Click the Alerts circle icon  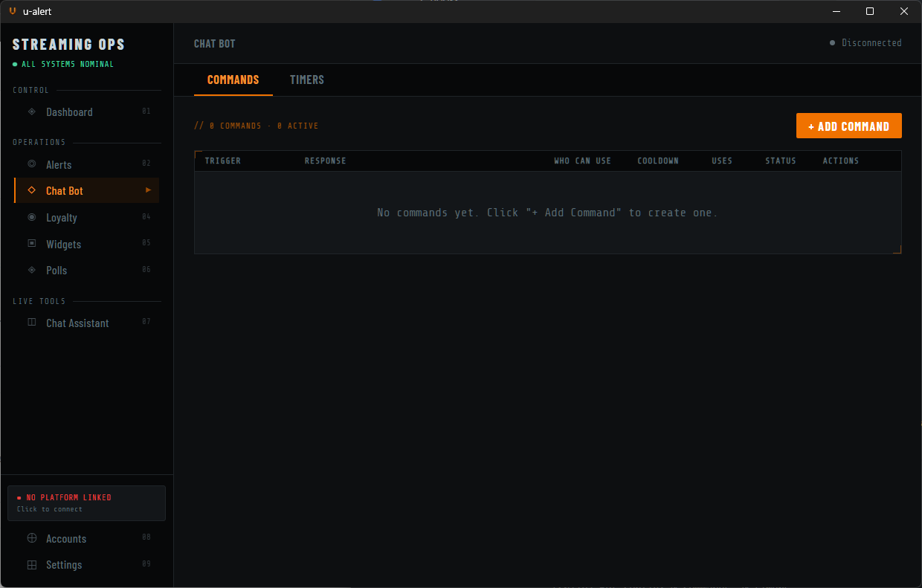pos(31,164)
